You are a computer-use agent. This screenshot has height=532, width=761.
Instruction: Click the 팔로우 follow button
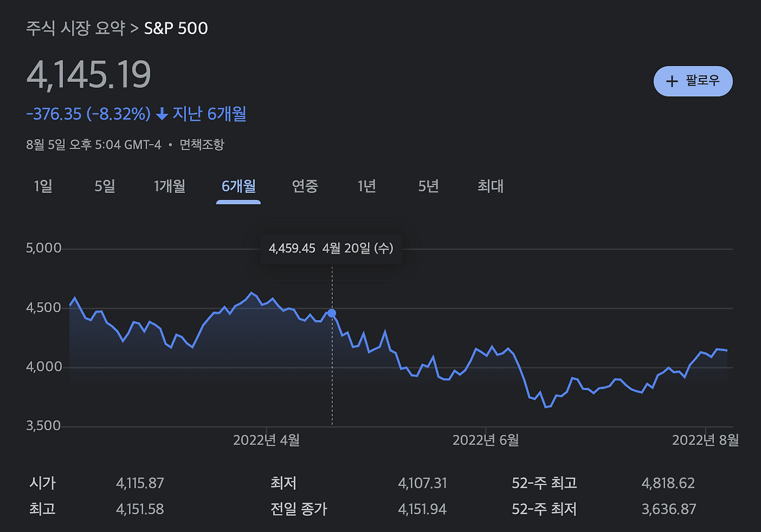click(693, 81)
